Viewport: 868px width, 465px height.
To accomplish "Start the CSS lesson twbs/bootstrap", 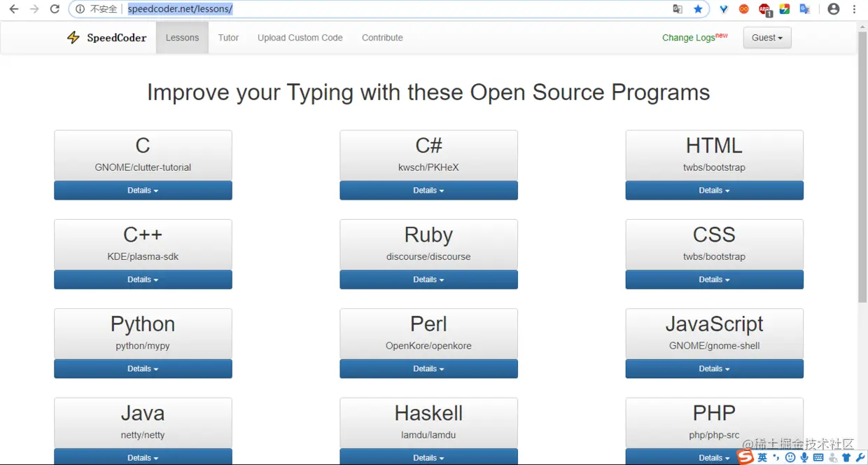I will [x=714, y=244].
